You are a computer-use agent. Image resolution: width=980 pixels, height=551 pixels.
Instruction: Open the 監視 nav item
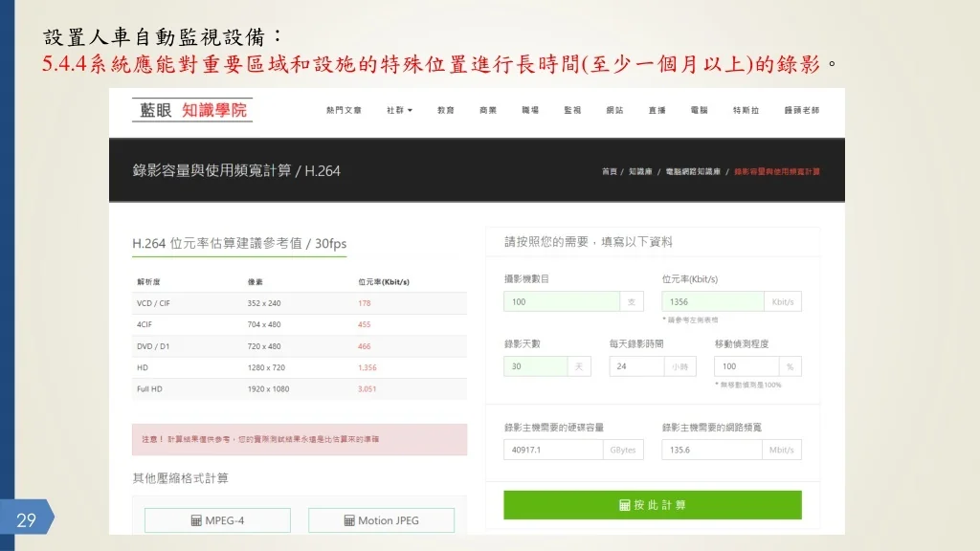(x=572, y=110)
